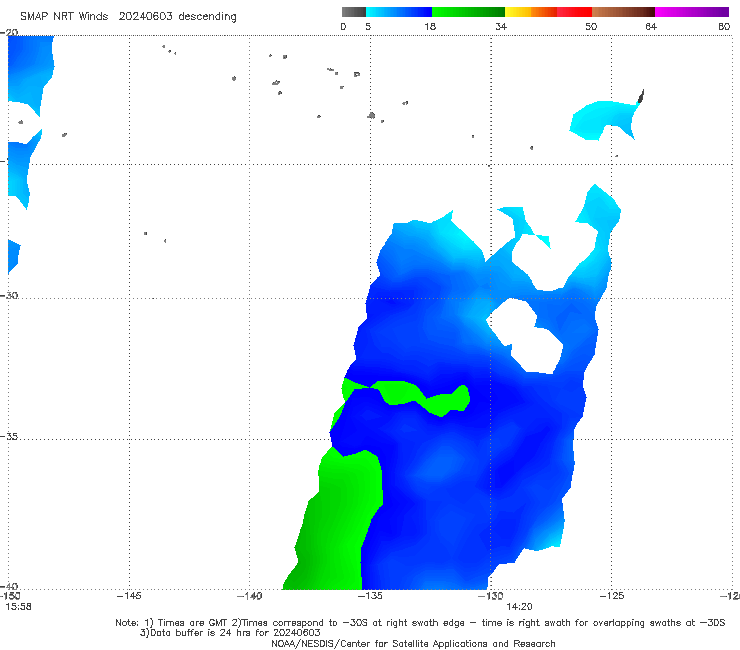Viewport: 740px width, 650px height.
Task: Select the magenta 64-80 color bar segment
Action: 692,12
